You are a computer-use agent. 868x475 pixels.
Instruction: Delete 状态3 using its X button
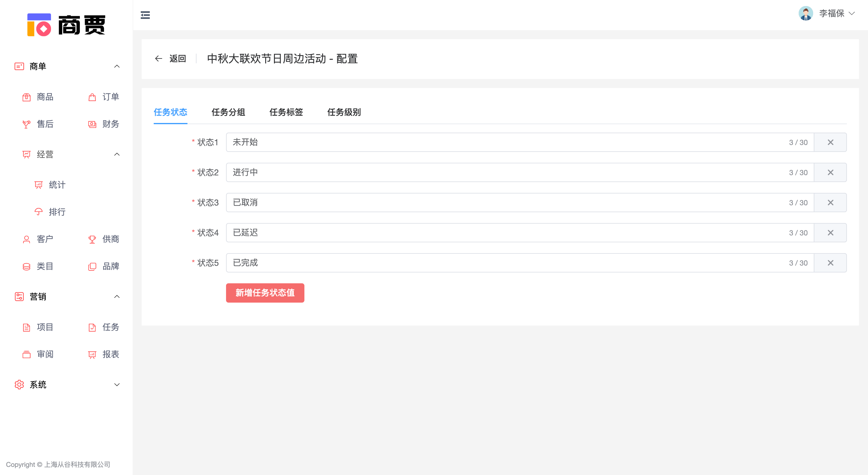pos(830,202)
